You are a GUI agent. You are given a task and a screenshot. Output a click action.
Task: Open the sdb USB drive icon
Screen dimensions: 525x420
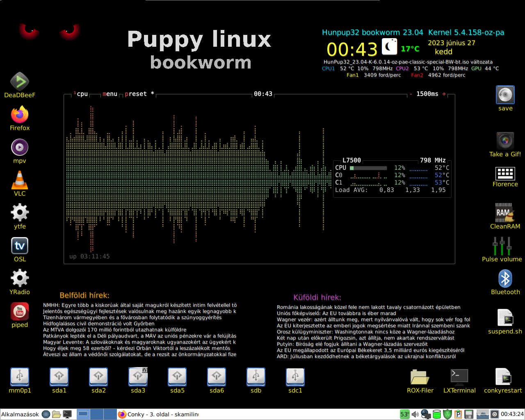(x=256, y=377)
